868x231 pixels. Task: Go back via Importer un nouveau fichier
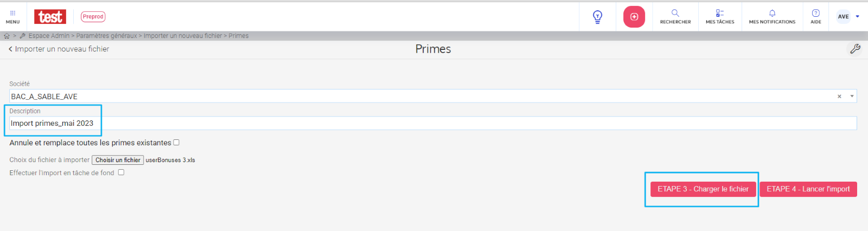[59, 49]
